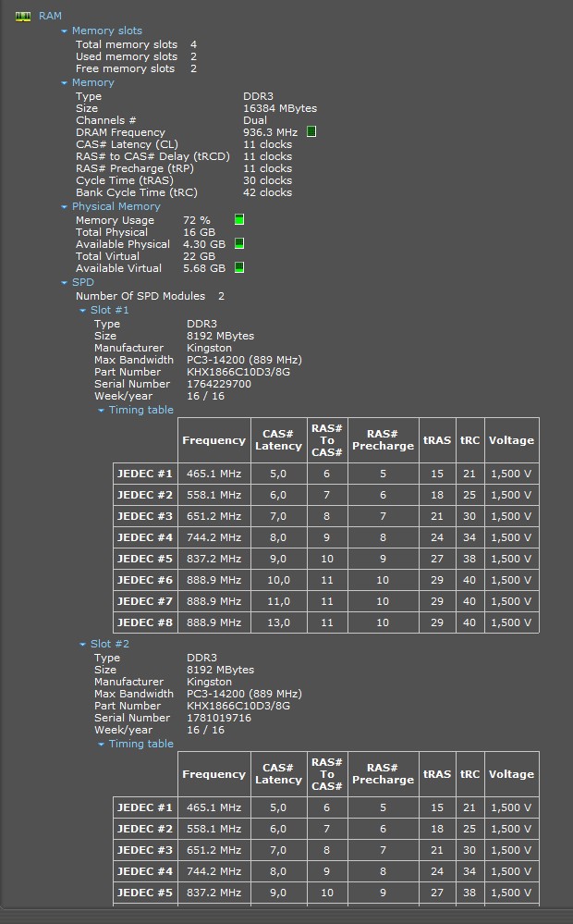Select the 16384 MBytes size value
This screenshot has width=573, height=924.
280,108
